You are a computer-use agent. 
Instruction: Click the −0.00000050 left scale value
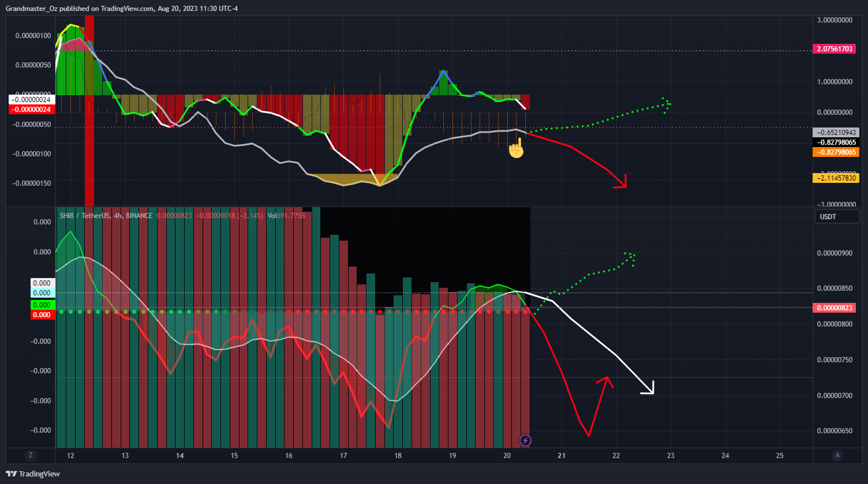coord(32,125)
